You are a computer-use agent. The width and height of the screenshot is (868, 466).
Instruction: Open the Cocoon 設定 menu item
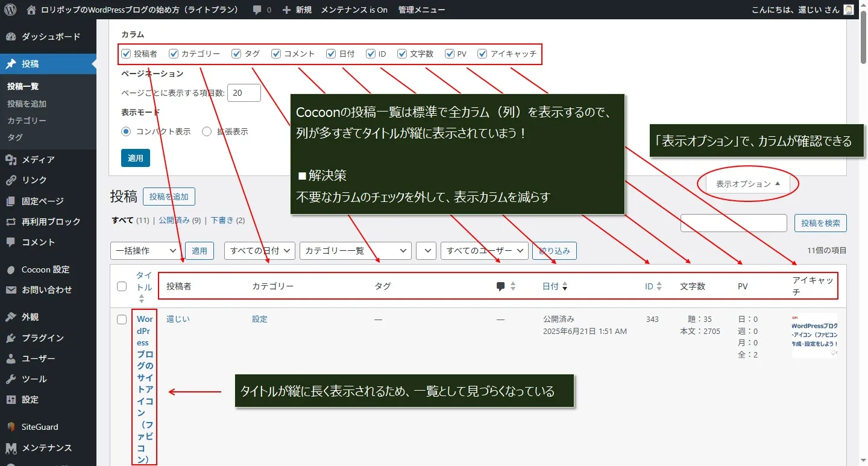[x=45, y=269]
